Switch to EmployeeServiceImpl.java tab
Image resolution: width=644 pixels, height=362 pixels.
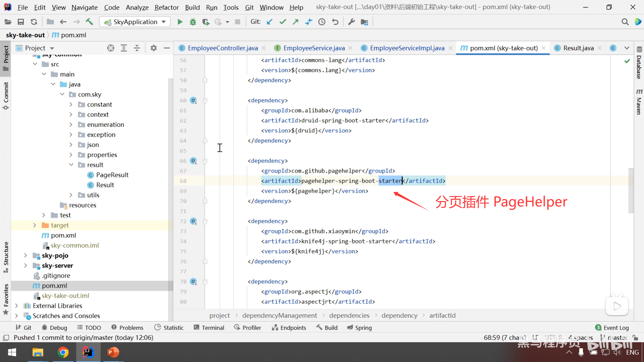click(407, 48)
